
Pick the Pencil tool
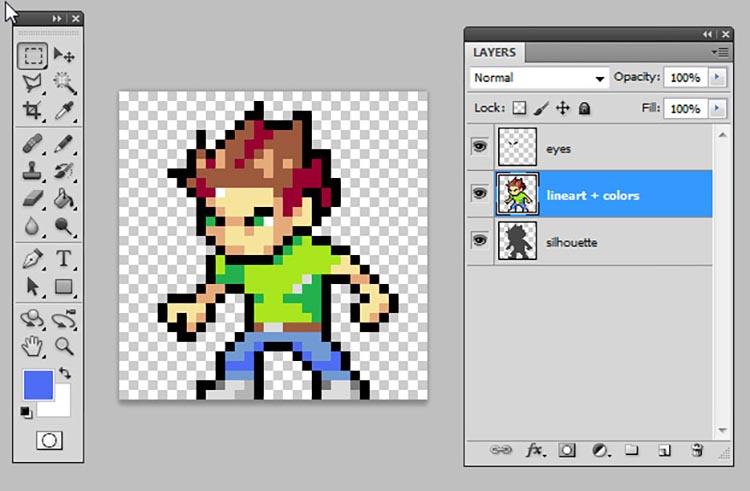[x=64, y=144]
